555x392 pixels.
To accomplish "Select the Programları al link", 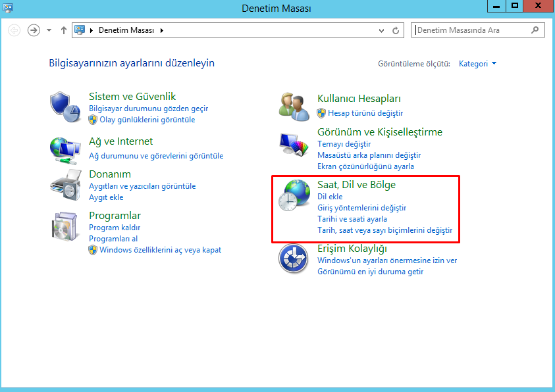I will tap(113, 239).
